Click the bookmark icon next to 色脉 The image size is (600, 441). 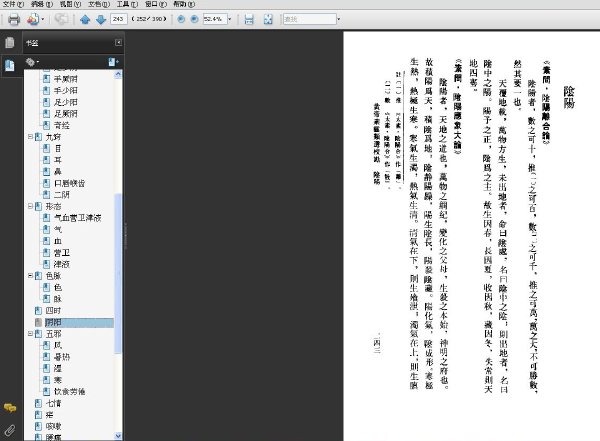coord(38,276)
